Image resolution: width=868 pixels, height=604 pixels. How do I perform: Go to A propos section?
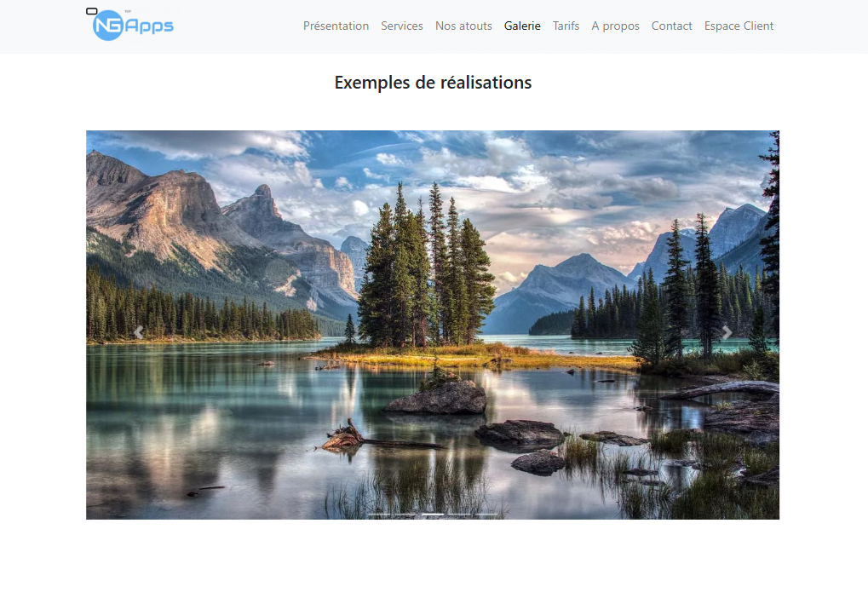[615, 26]
